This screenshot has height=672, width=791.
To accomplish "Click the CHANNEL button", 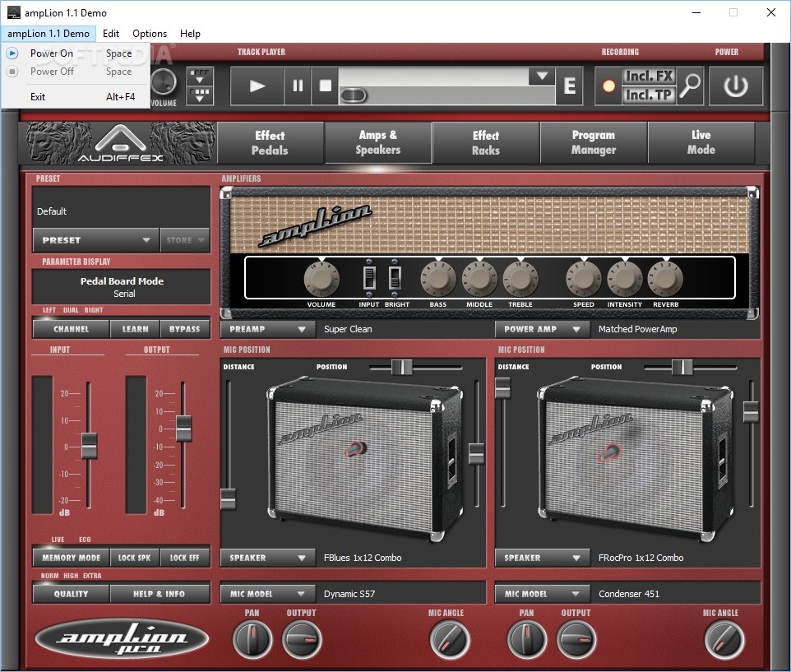I will (x=72, y=329).
